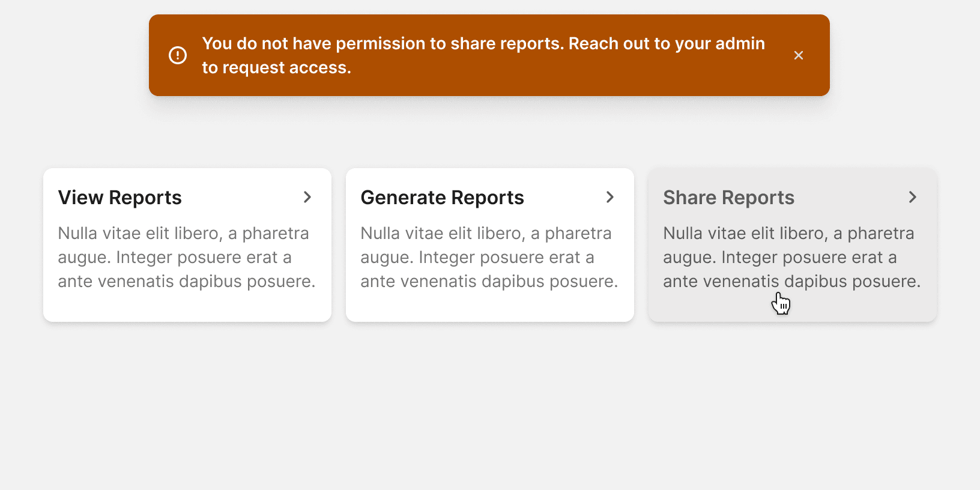The height and width of the screenshot is (490, 980).
Task: Click the empty space below Generate Reports text
Action: click(x=489, y=306)
